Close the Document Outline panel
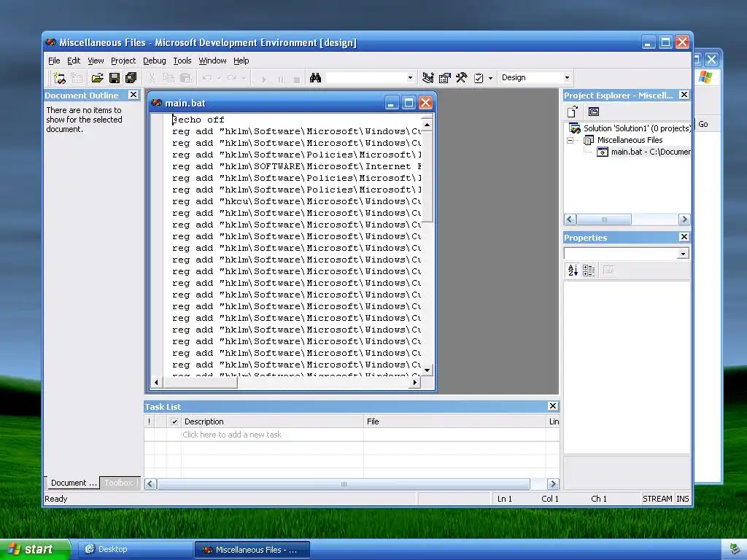The height and width of the screenshot is (560, 747). (133, 96)
